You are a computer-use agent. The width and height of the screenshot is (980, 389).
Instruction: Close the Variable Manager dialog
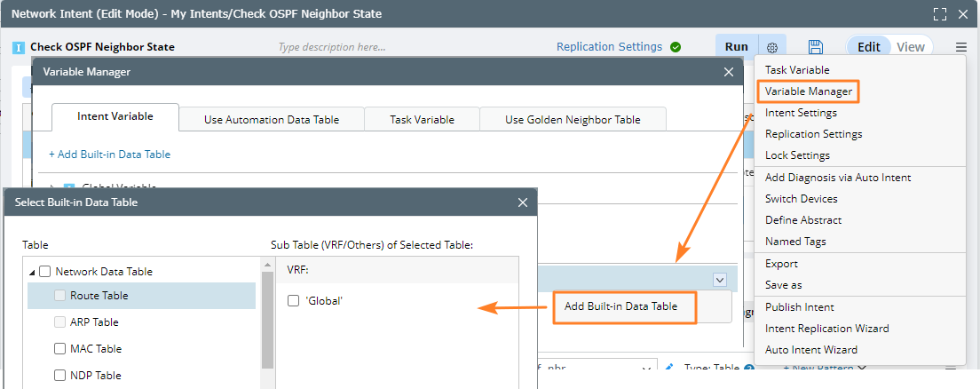coord(728,73)
